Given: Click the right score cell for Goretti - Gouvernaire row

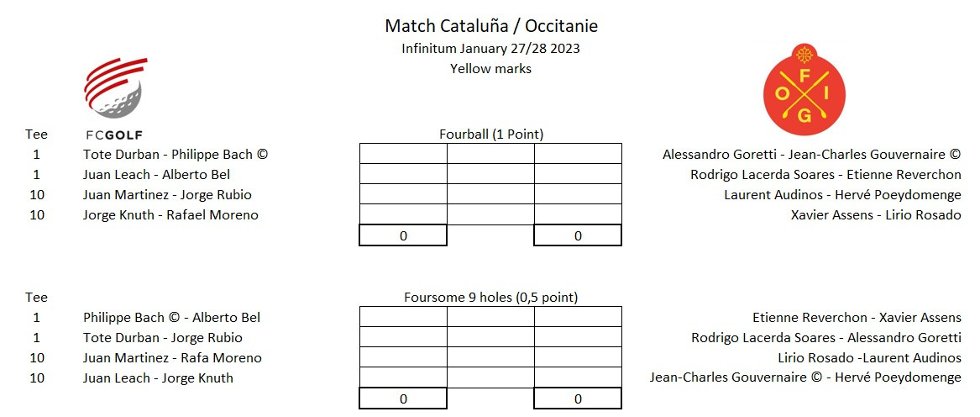Looking at the screenshot, I should point(578,154).
